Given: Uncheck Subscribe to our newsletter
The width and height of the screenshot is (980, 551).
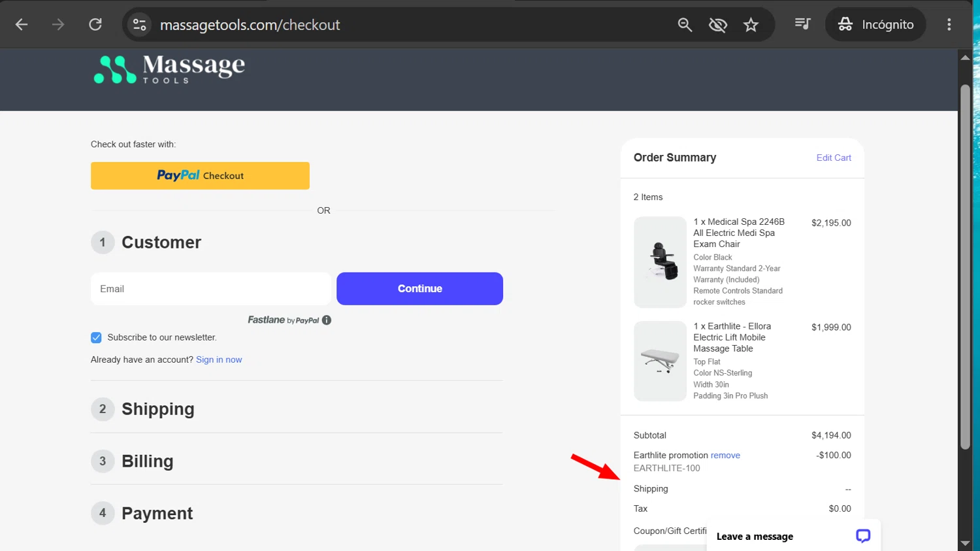Looking at the screenshot, I should pyautogui.click(x=96, y=337).
